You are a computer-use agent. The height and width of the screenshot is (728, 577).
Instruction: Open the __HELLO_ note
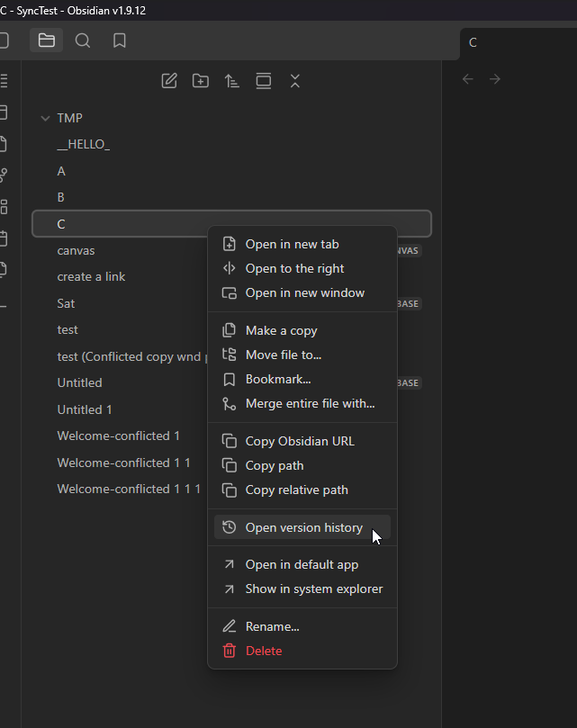pyautogui.click(x=84, y=144)
